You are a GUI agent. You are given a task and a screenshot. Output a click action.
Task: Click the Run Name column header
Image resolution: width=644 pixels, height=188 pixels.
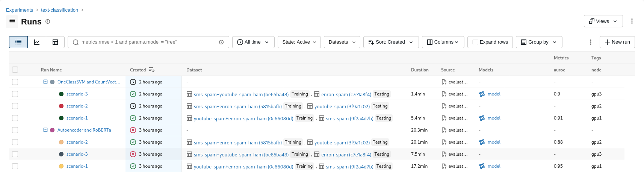[x=51, y=70]
